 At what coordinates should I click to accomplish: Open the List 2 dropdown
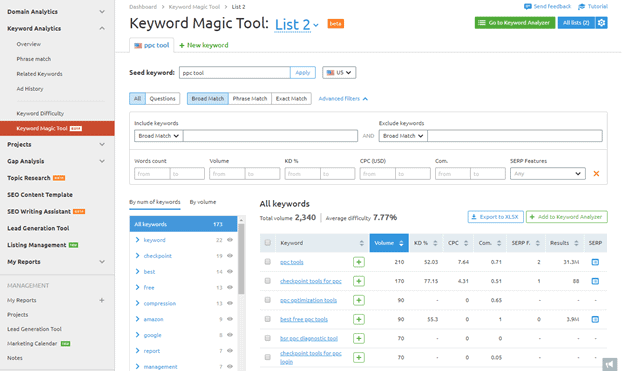[296, 25]
